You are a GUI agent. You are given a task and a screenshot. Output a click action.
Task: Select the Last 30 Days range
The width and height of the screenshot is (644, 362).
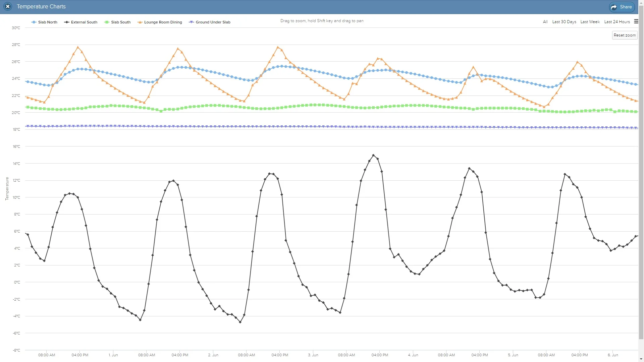pos(564,22)
